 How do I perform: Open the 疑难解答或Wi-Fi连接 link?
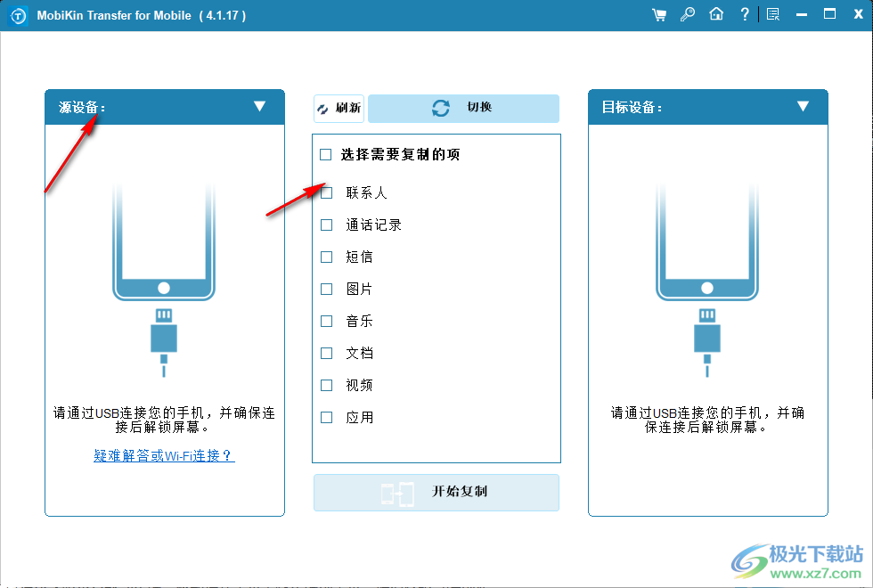pyautogui.click(x=164, y=455)
